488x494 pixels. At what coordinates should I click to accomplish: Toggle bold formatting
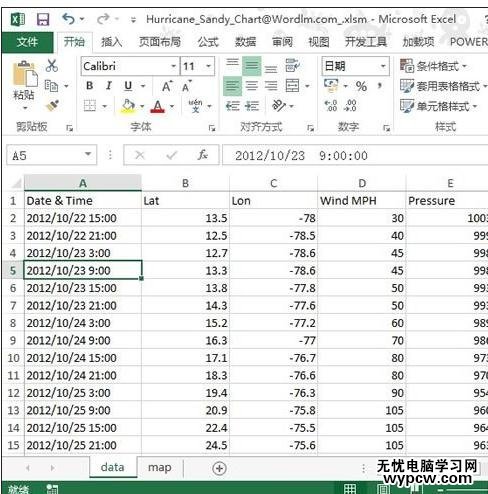point(89,86)
